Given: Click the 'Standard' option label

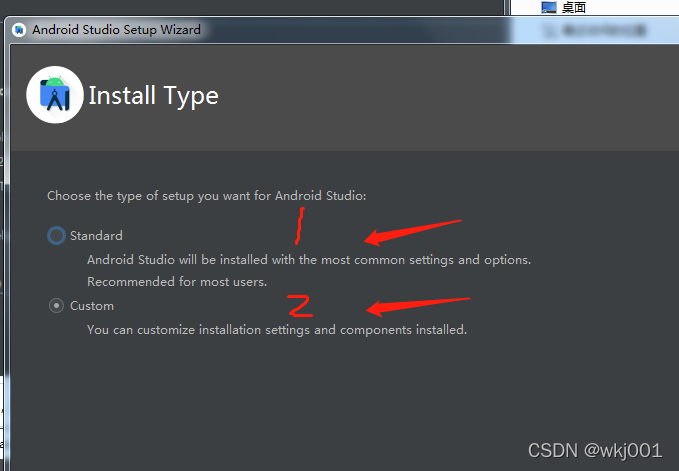Looking at the screenshot, I should click(96, 236).
